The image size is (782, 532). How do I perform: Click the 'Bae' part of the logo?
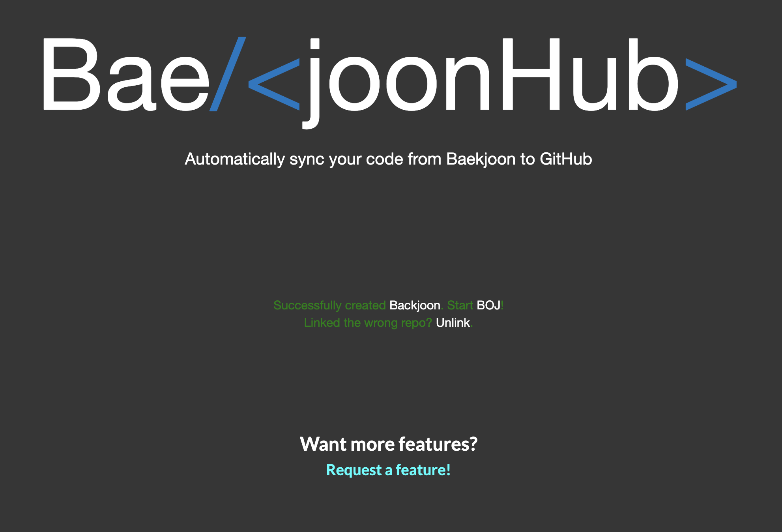tap(126, 75)
